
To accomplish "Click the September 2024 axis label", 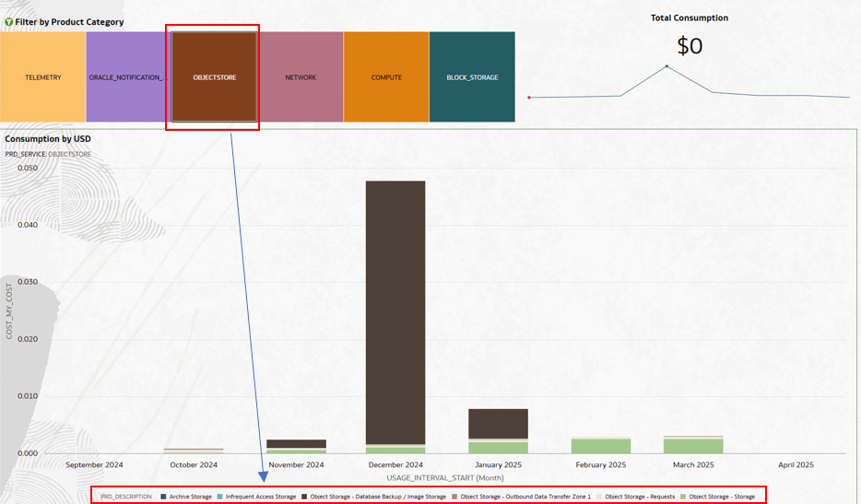I will click(94, 464).
